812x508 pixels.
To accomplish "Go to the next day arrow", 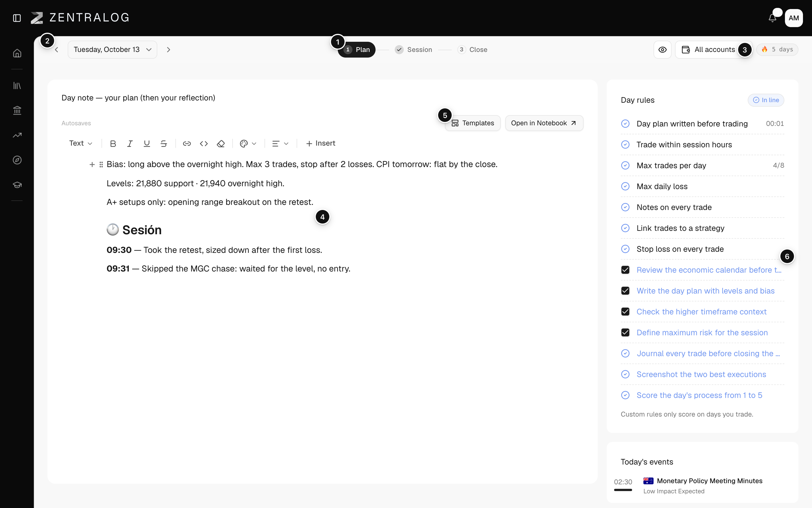I will pyautogui.click(x=168, y=50).
